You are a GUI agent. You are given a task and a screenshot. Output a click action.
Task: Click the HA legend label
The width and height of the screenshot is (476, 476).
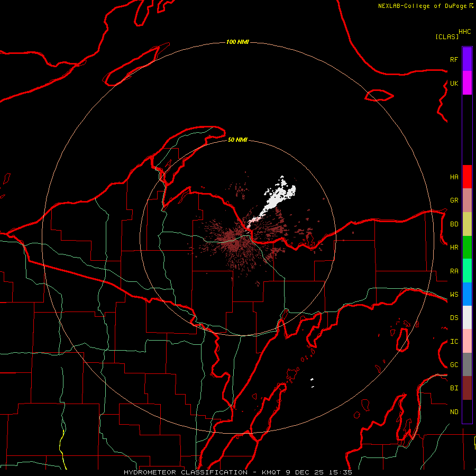(454, 177)
